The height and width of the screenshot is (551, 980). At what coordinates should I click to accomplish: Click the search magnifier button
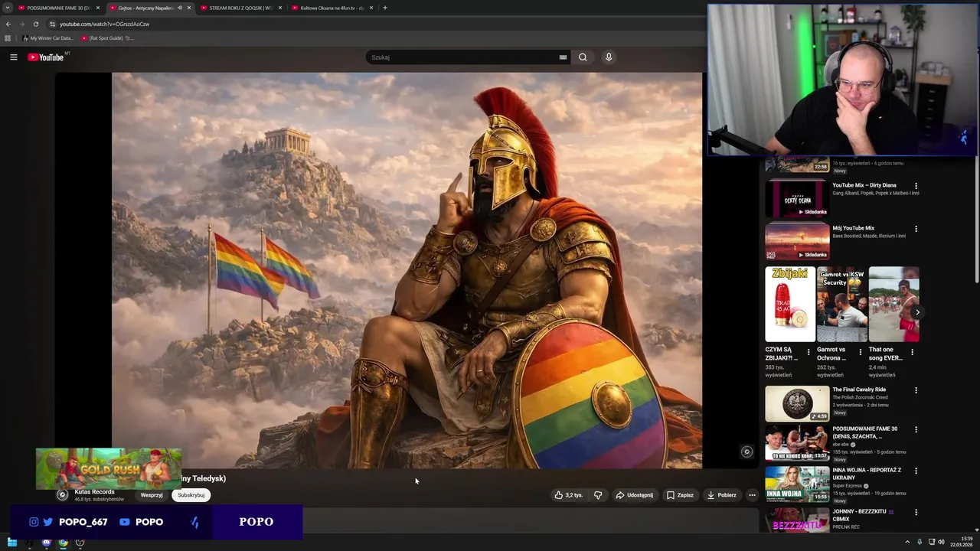583,57
